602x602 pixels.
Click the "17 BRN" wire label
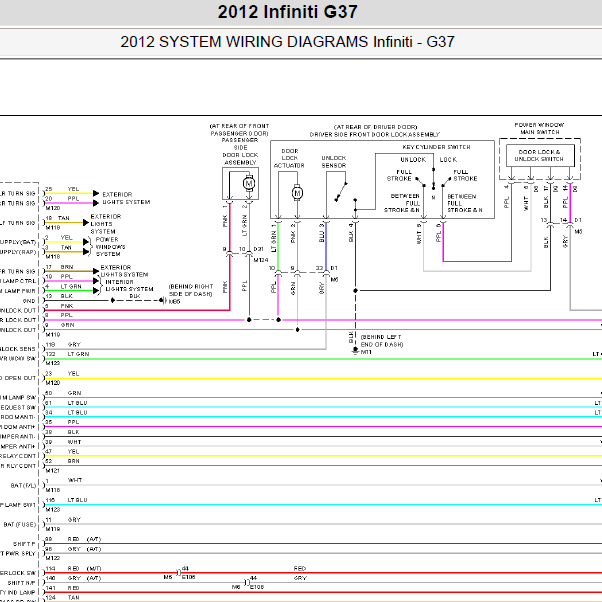click(59, 267)
